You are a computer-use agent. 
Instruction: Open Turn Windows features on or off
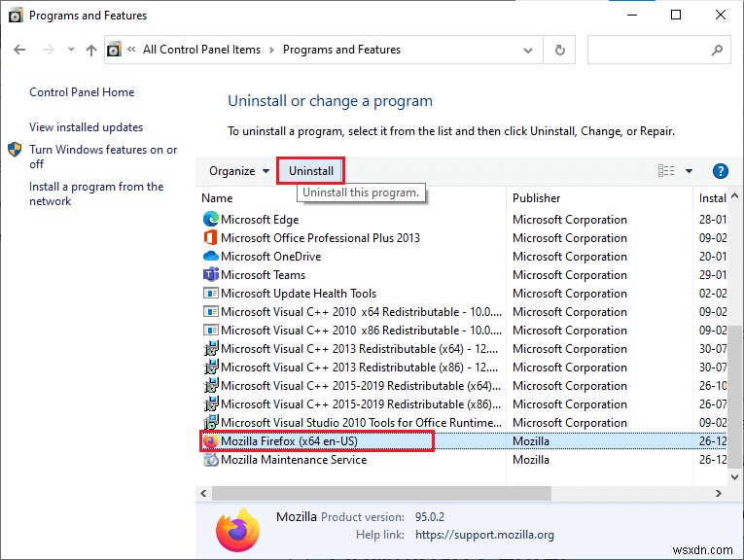click(103, 157)
